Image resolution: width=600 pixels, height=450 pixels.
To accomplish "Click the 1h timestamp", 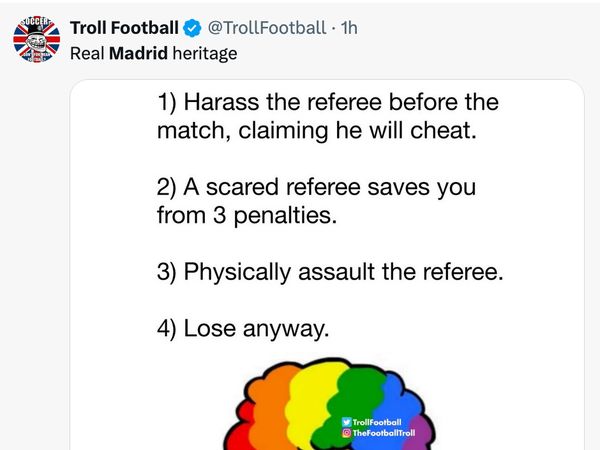I will (x=349, y=28).
